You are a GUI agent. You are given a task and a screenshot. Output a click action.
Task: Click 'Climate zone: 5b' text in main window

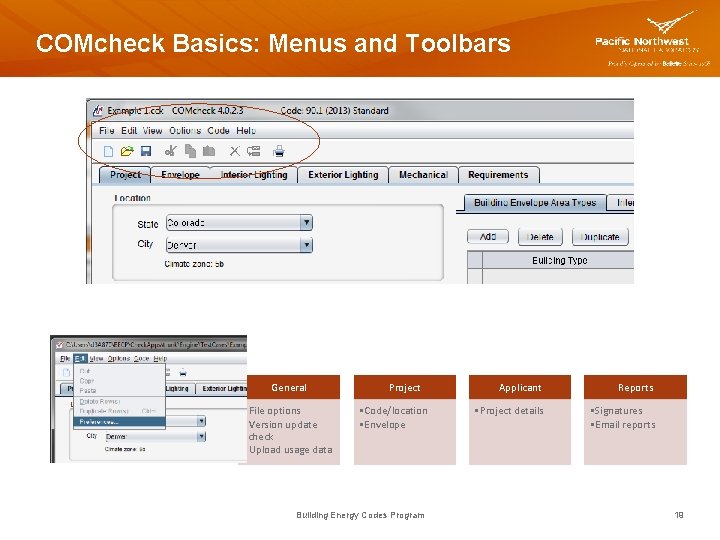194,264
